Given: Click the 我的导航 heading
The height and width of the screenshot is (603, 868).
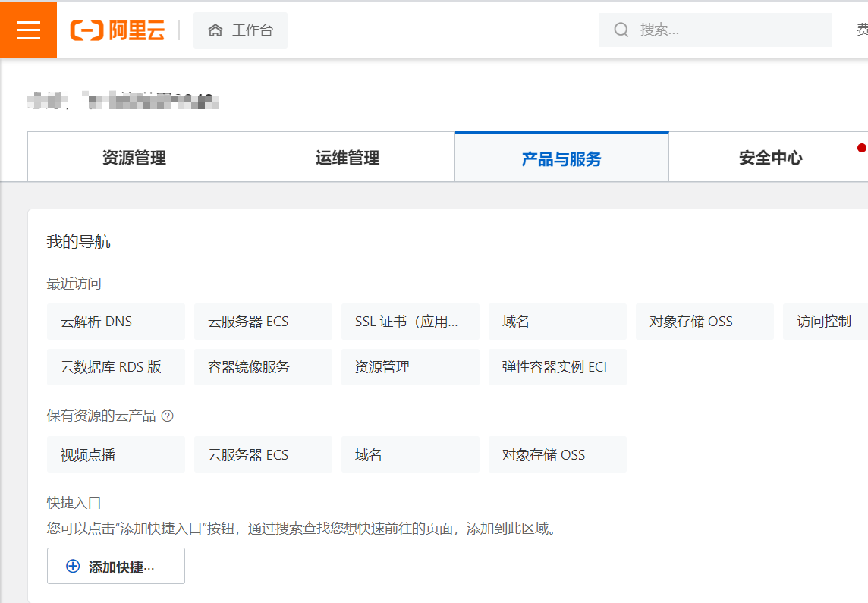Looking at the screenshot, I should 79,242.
